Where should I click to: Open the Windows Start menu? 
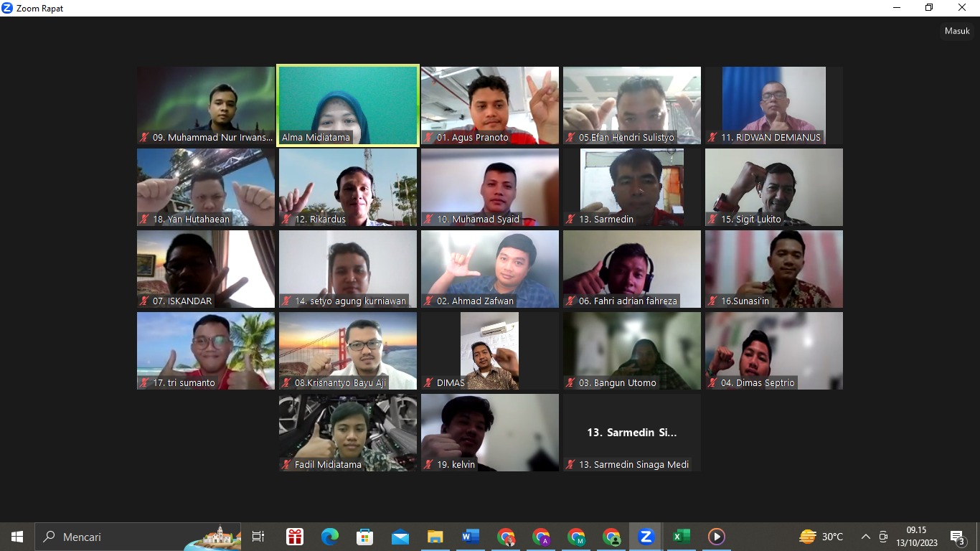tap(17, 537)
